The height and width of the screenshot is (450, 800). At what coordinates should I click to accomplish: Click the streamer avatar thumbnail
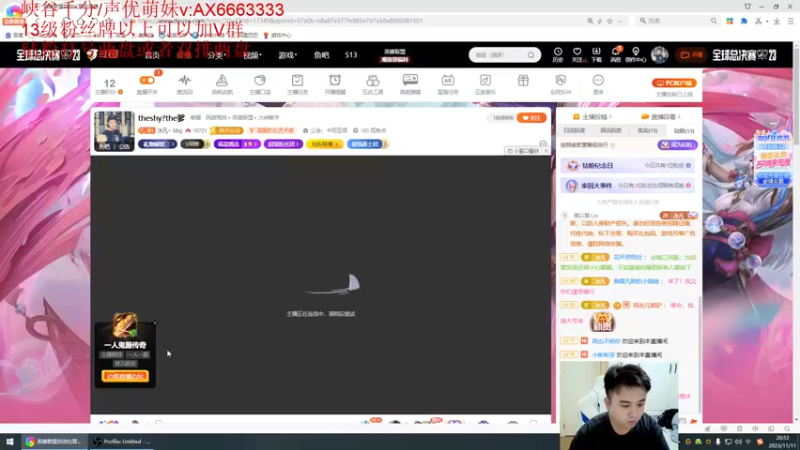tap(114, 131)
